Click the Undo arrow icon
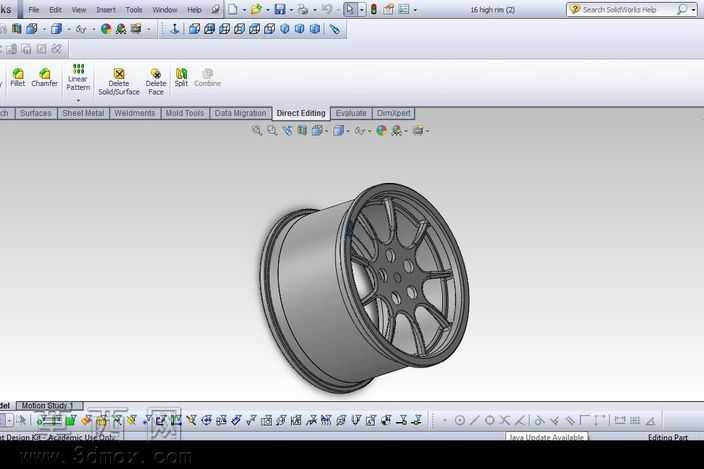The image size is (704, 469). click(327, 9)
